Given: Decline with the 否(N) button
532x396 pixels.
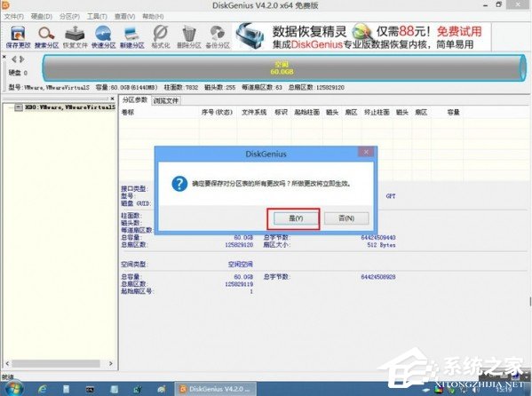Looking at the screenshot, I should (x=346, y=218).
